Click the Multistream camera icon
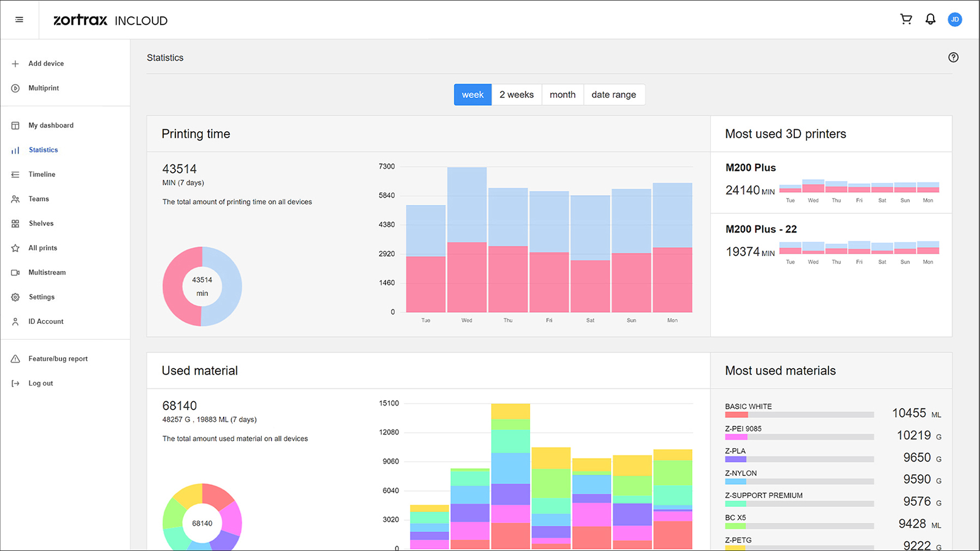This screenshot has width=980, height=551. (x=15, y=273)
